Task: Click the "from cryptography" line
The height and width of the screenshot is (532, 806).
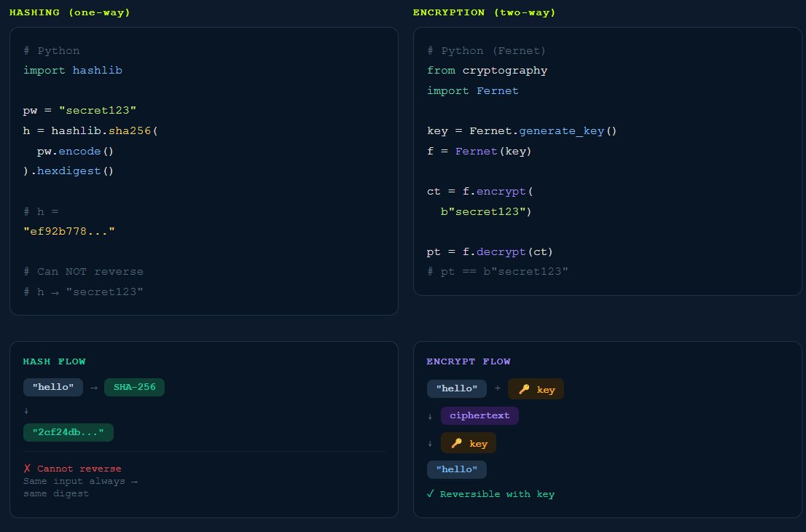Action: (x=488, y=71)
